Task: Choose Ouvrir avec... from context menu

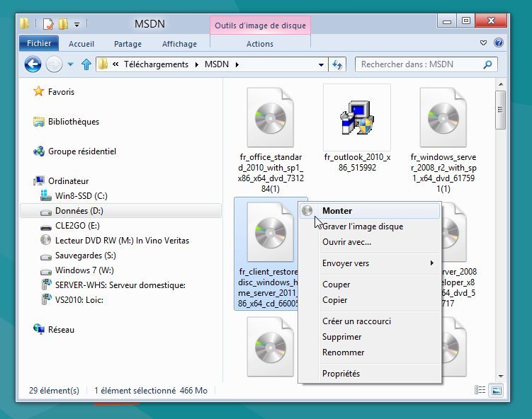Action: (370, 242)
